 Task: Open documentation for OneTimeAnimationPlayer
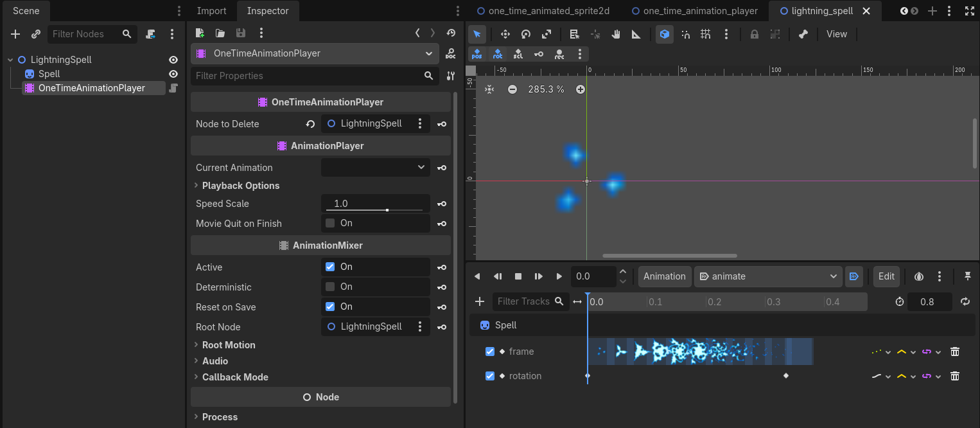coord(451,53)
